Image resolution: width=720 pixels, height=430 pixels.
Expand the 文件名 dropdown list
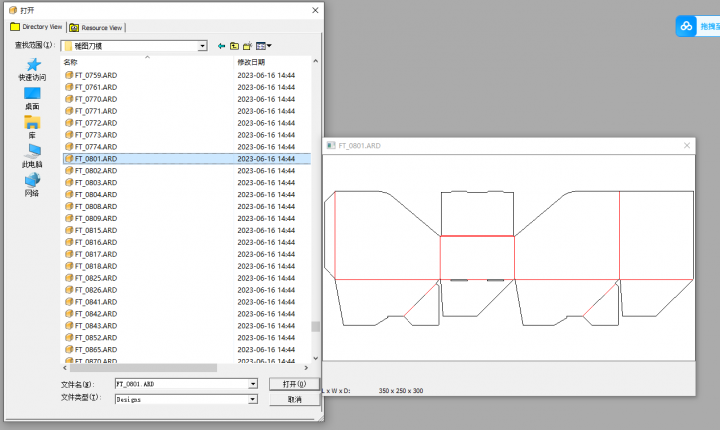[x=254, y=383]
